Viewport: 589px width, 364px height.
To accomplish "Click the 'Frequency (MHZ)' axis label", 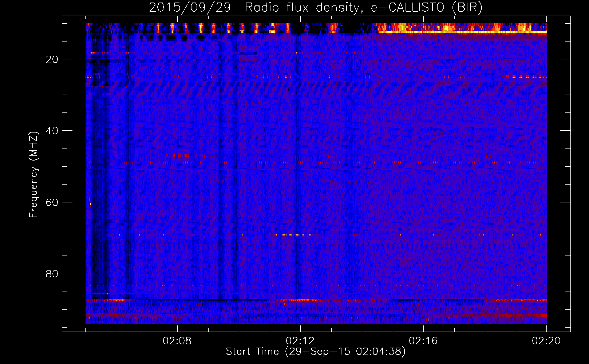I will 33,175.
